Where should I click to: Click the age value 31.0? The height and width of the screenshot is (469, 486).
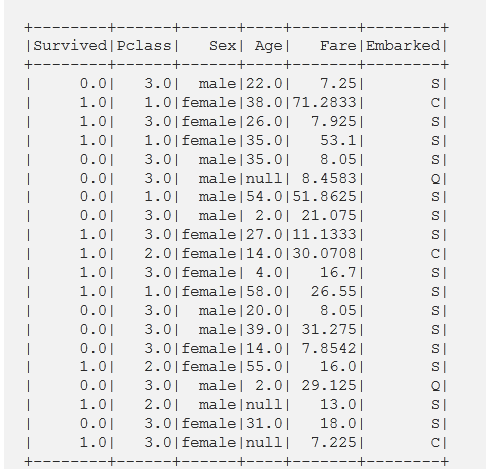coord(264,423)
